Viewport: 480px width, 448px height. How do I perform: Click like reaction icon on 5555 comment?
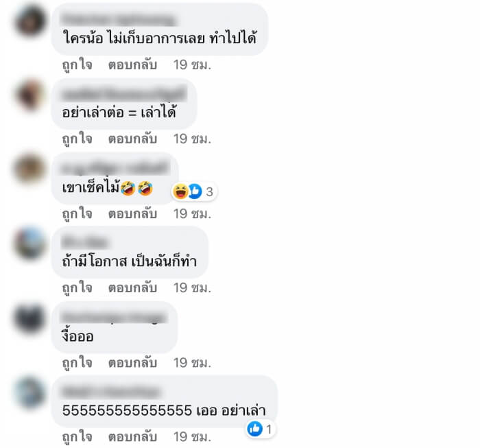[254, 429]
